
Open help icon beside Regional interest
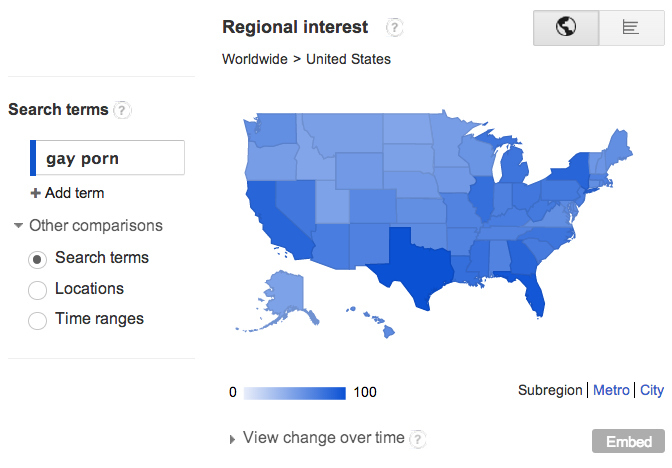pos(394,28)
